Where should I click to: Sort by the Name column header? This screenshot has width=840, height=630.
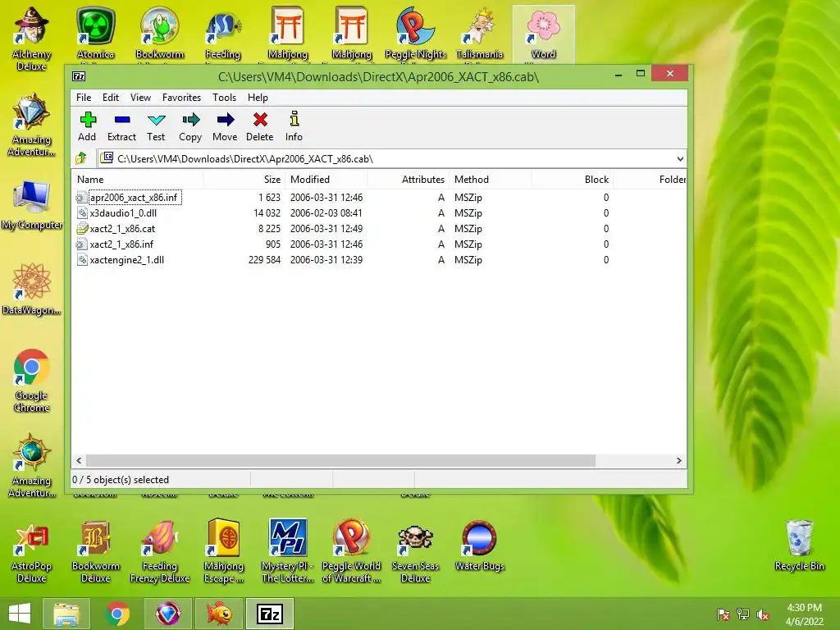click(137, 180)
